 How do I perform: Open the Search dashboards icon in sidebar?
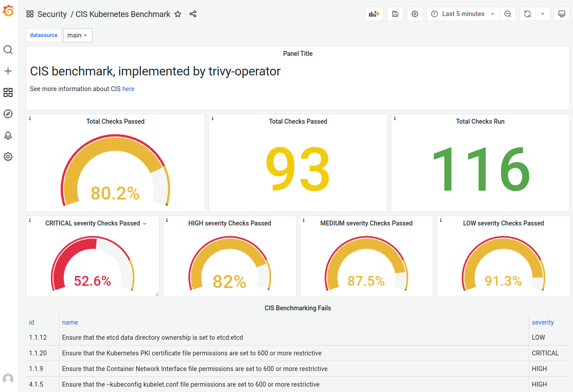[x=8, y=50]
